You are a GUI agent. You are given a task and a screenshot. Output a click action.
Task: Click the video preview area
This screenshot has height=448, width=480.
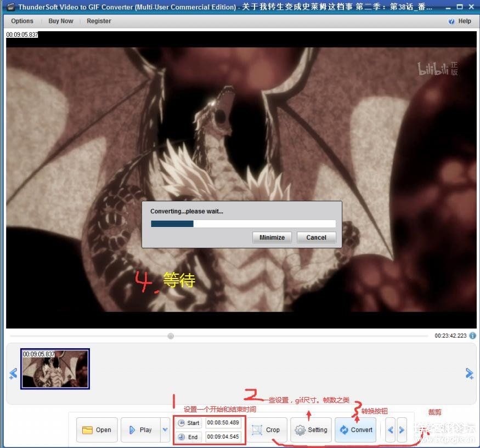241,180
